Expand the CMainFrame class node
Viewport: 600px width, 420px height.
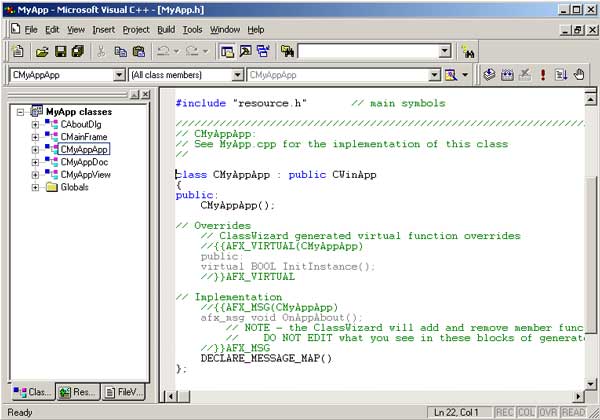pyautogui.click(x=35, y=137)
